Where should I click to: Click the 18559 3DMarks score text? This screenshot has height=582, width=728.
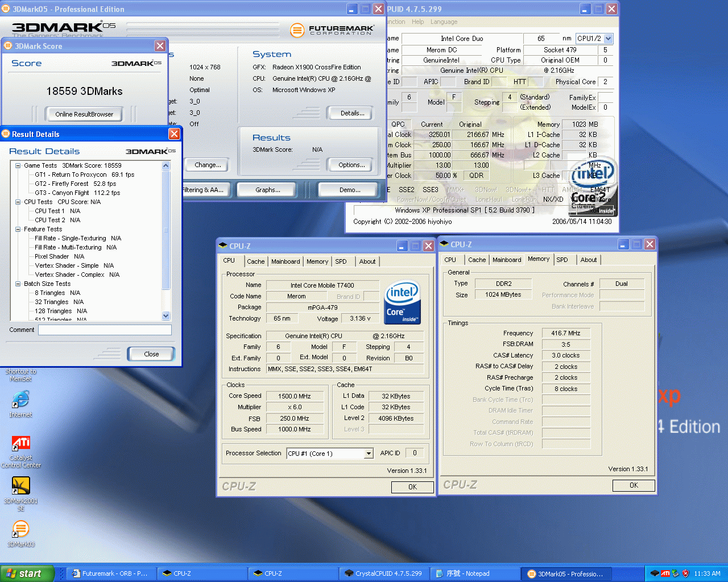pyautogui.click(x=84, y=91)
